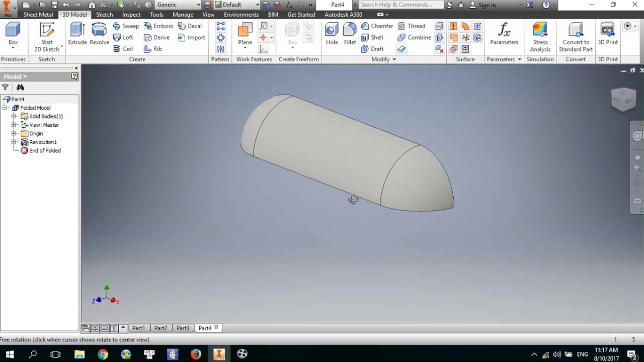Click the Search Help & Commands field

coord(401,5)
